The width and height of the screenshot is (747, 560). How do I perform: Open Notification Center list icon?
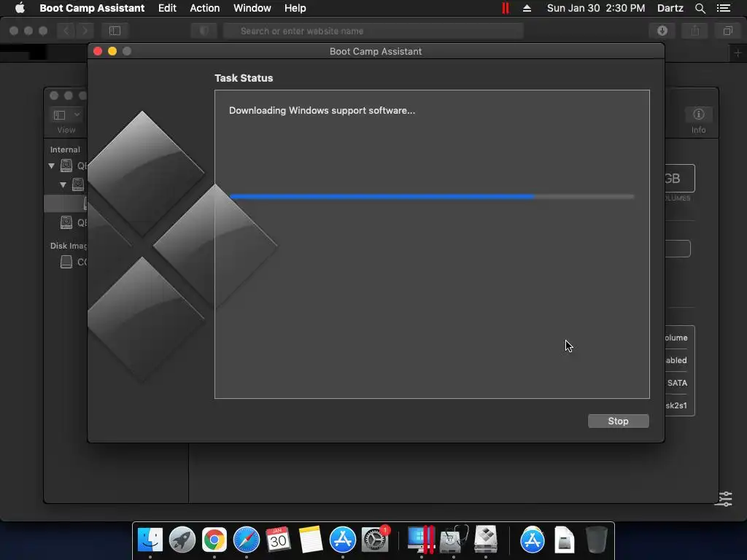click(724, 8)
